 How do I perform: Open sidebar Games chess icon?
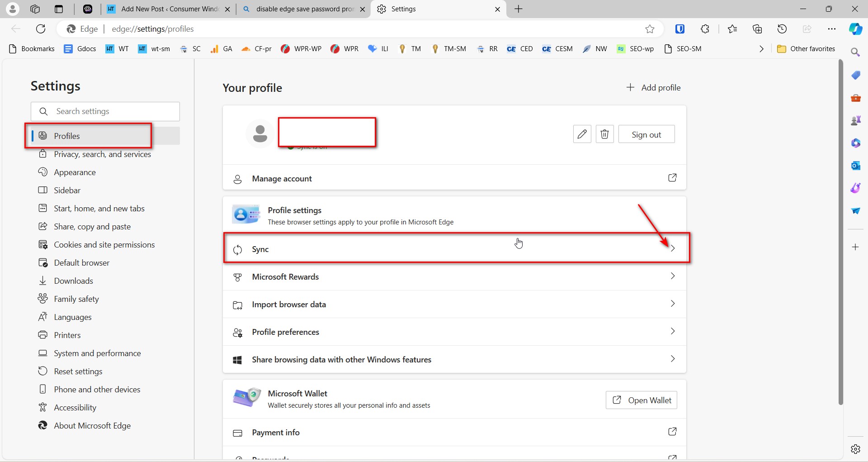(x=855, y=120)
